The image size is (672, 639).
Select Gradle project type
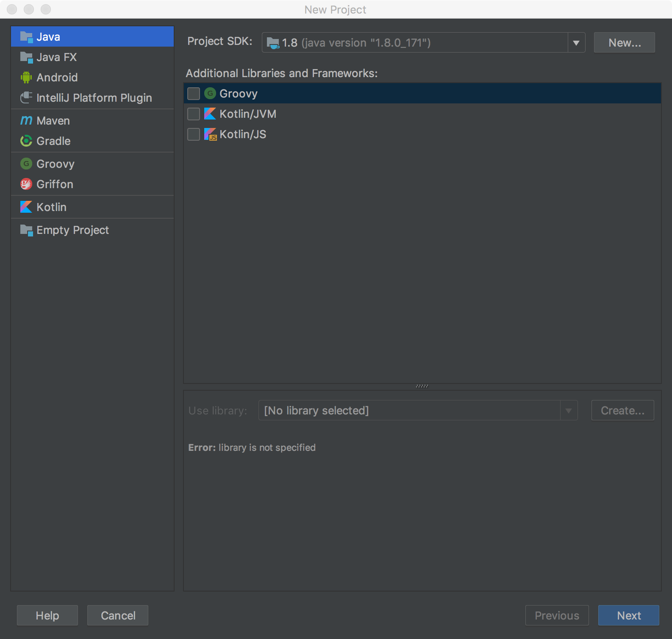[92, 141]
